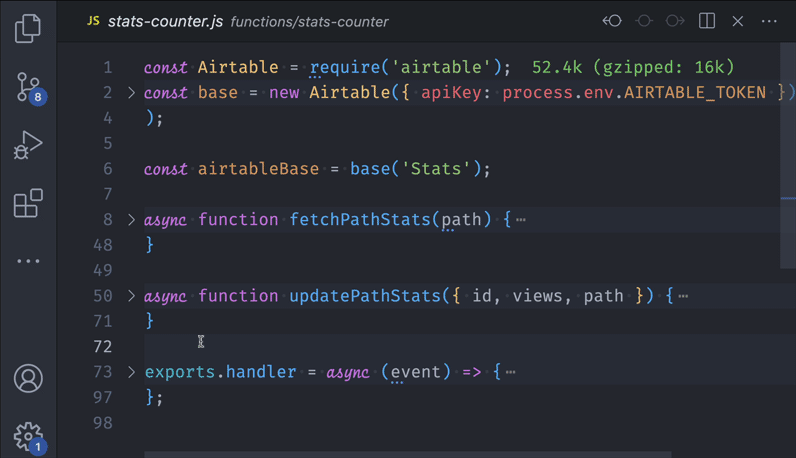
Task: Click airtableBase variable on line 6
Action: click(258, 169)
